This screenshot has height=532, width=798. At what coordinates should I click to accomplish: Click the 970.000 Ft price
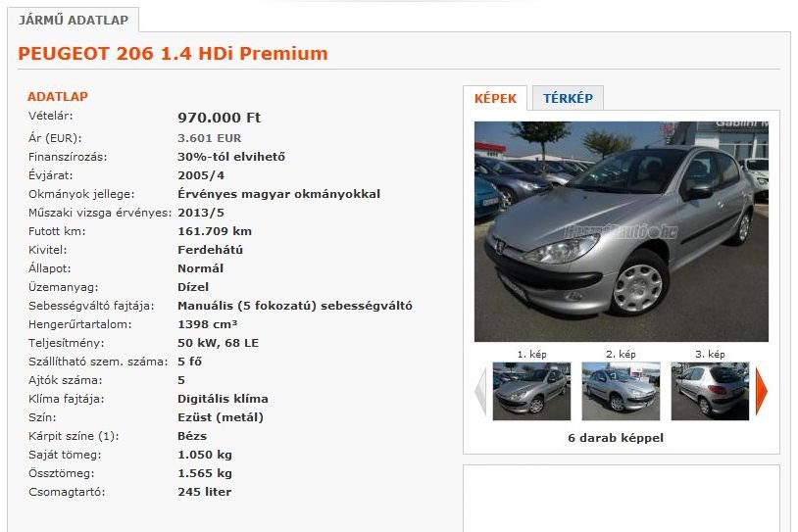tap(219, 118)
